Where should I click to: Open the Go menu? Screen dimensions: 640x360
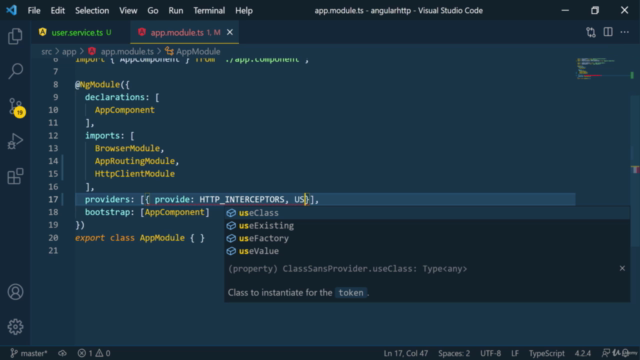[153, 11]
